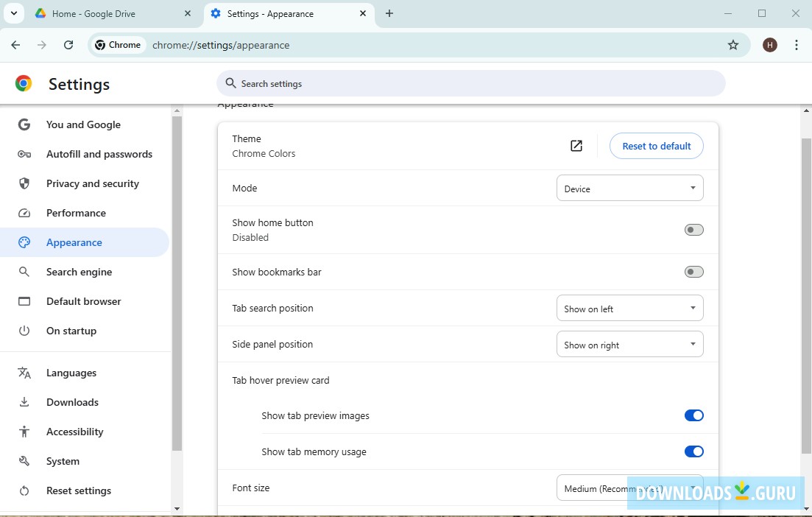Click the power icon for On startup
Viewport: 812px width, 517px height.
coord(24,331)
